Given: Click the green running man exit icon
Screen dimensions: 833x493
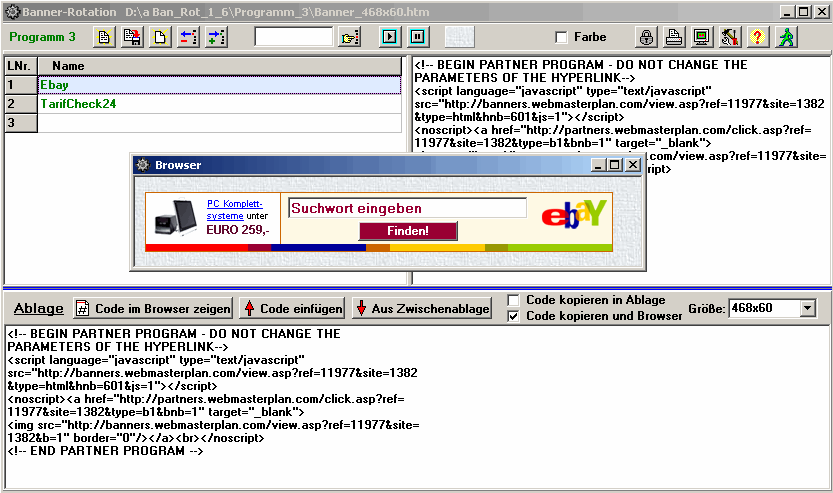Looking at the screenshot, I should point(786,37).
